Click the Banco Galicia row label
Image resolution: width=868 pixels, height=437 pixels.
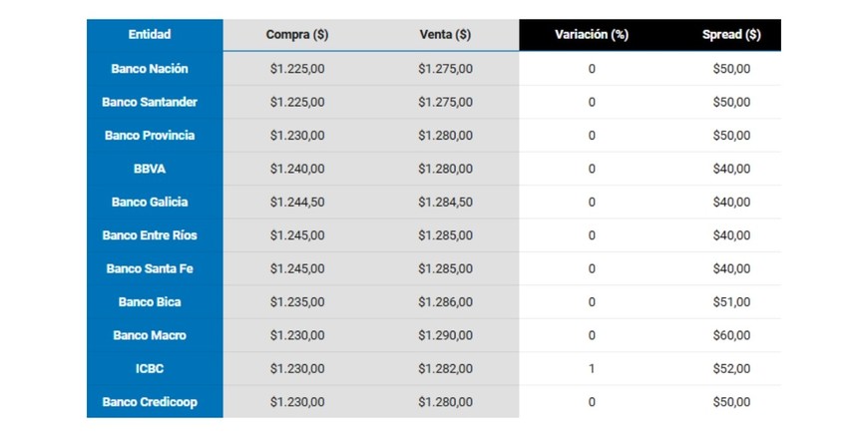(150, 202)
